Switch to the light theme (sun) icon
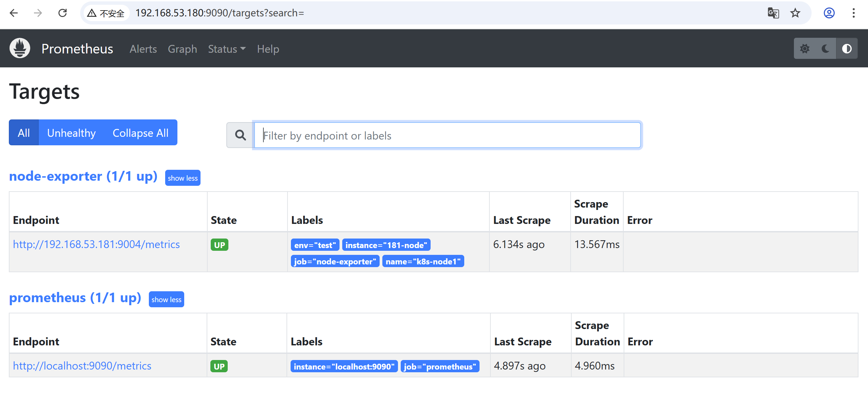 [804, 49]
